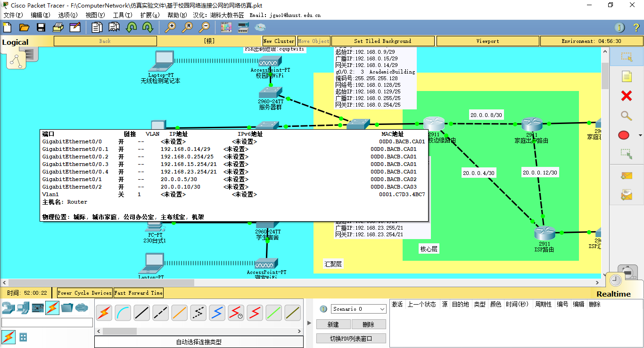Screen dimensions: 644x348
Task: Print the topology with printer icon
Action: pos(58,27)
